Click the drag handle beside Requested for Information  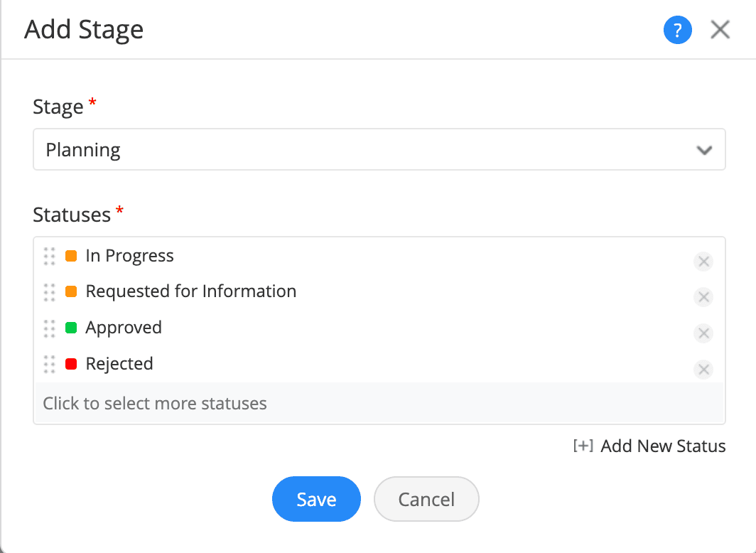click(x=49, y=292)
